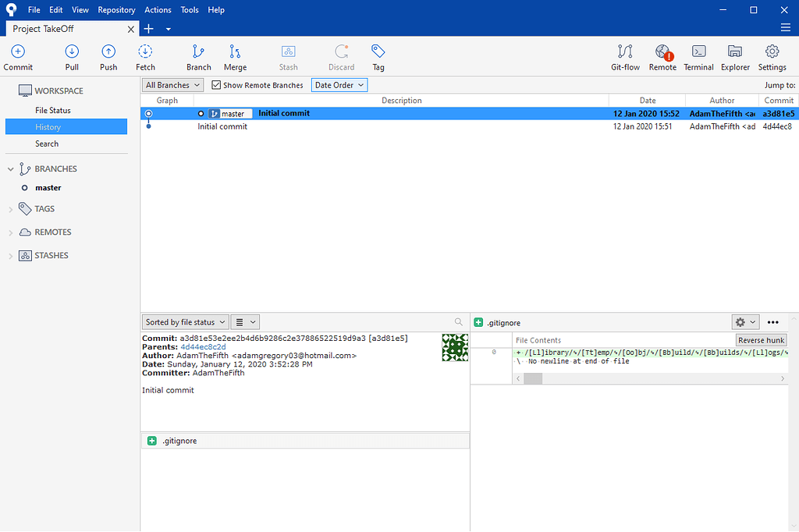Viewport: 799px width, 532px height.
Task: Select commit 4d44ec8 in history
Action: [469, 126]
